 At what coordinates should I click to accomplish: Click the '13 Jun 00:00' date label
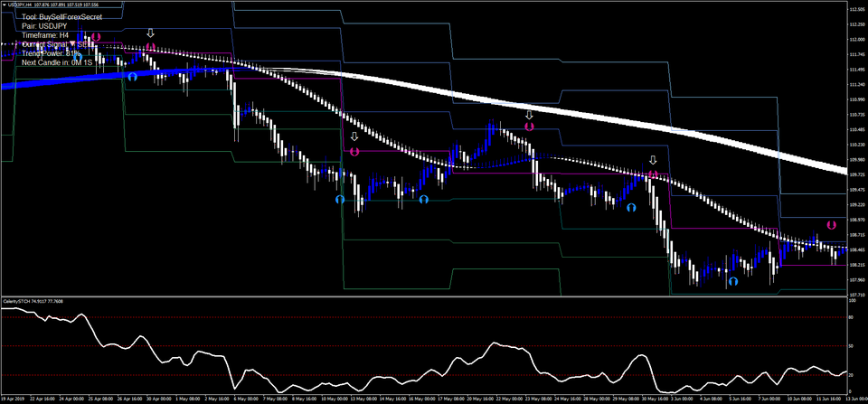coord(856,398)
